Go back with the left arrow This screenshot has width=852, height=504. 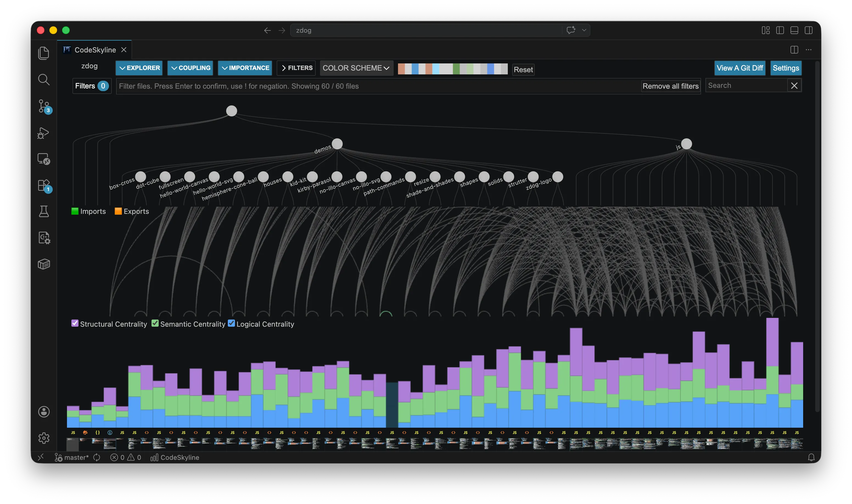click(267, 30)
